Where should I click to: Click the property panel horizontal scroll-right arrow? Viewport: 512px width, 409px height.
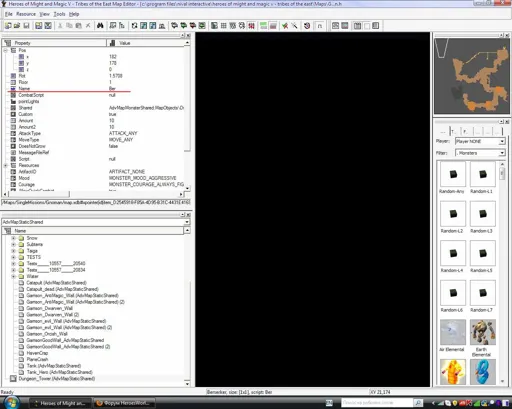(181, 194)
